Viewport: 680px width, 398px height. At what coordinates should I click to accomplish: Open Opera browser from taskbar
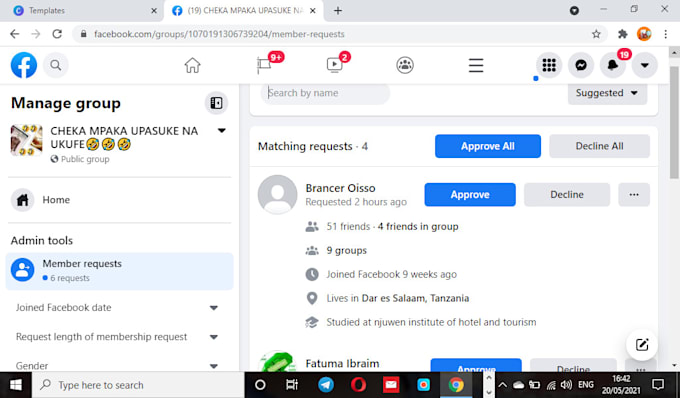pyautogui.click(x=358, y=385)
